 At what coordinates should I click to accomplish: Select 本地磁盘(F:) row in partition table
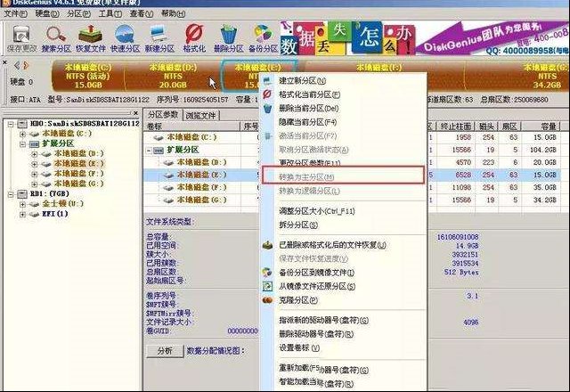[x=203, y=188]
